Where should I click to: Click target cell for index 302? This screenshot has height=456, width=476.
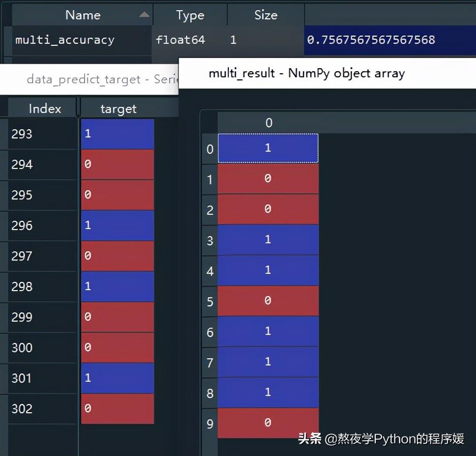pyautogui.click(x=117, y=409)
